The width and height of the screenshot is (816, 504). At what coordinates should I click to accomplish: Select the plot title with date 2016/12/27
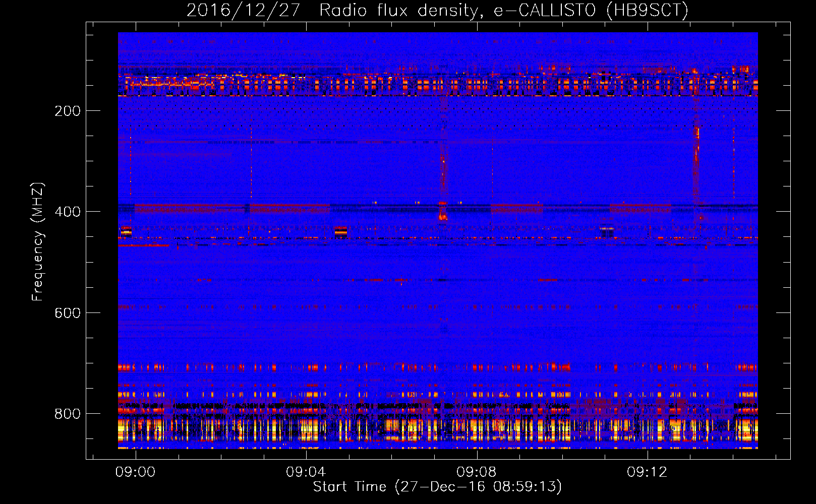point(437,10)
